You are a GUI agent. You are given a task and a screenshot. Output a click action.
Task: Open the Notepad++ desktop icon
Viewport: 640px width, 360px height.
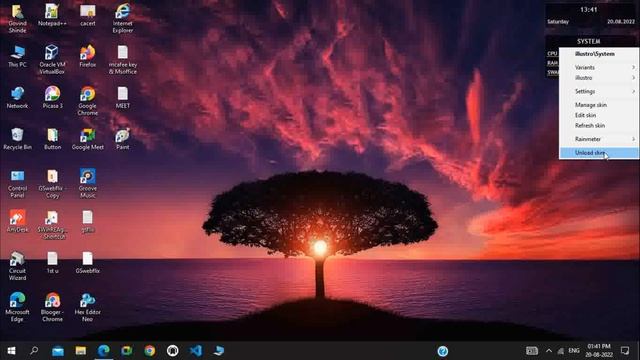pyautogui.click(x=52, y=15)
